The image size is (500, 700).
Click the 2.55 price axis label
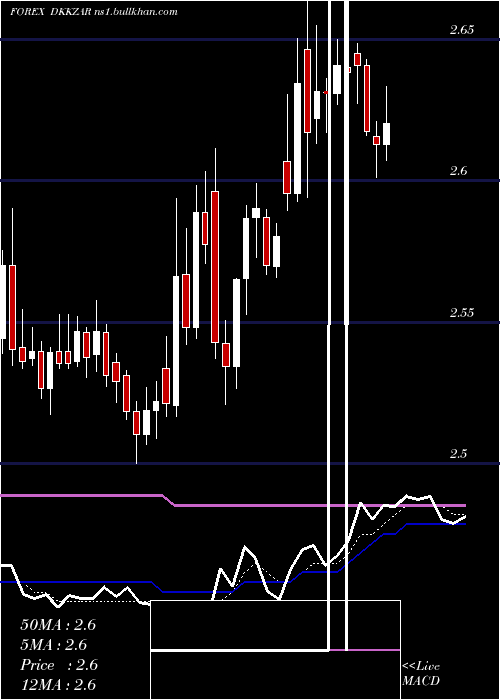(x=462, y=312)
